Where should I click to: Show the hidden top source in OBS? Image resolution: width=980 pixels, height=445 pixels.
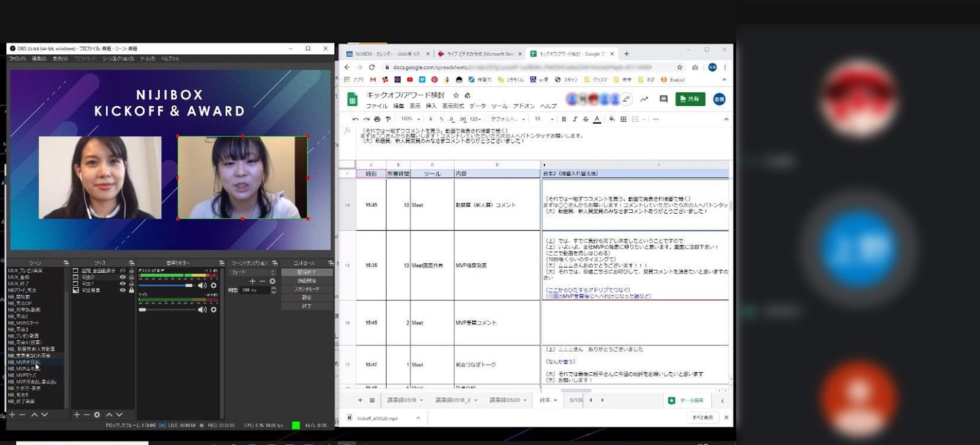coord(123,271)
